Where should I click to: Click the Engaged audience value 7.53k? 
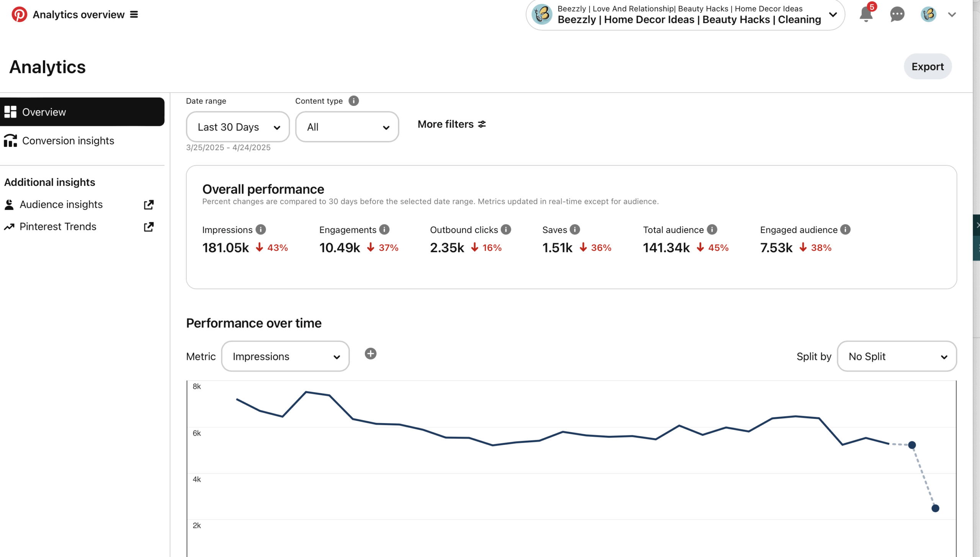coord(776,248)
